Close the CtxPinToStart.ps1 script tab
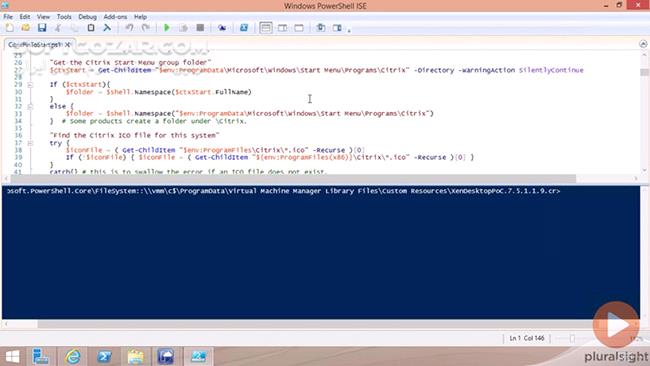 tap(68, 44)
